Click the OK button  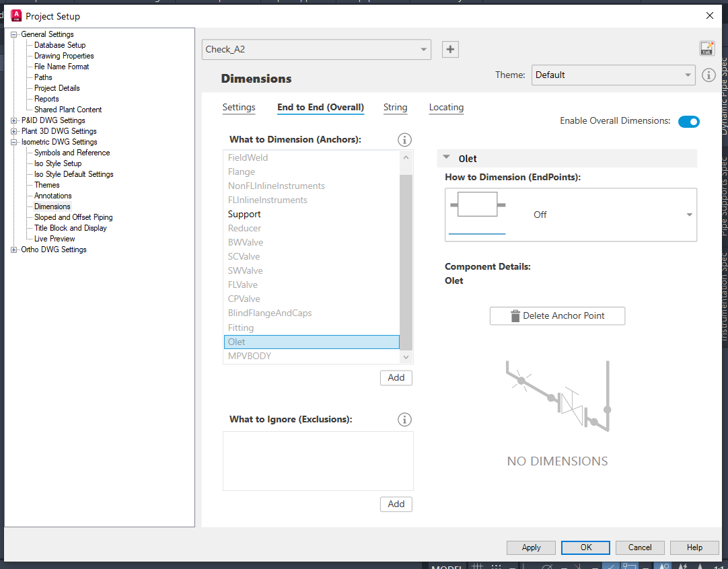click(x=585, y=547)
